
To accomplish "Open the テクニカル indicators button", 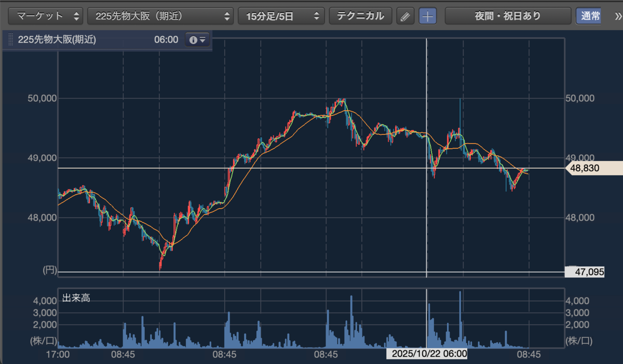I will pyautogui.click(x=360, y=16).
